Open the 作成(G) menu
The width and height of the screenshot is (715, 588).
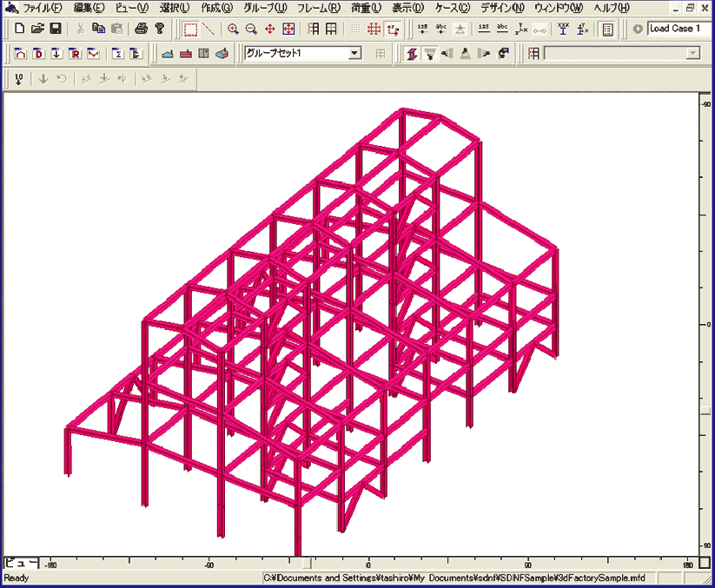click(x=217, y=8)
